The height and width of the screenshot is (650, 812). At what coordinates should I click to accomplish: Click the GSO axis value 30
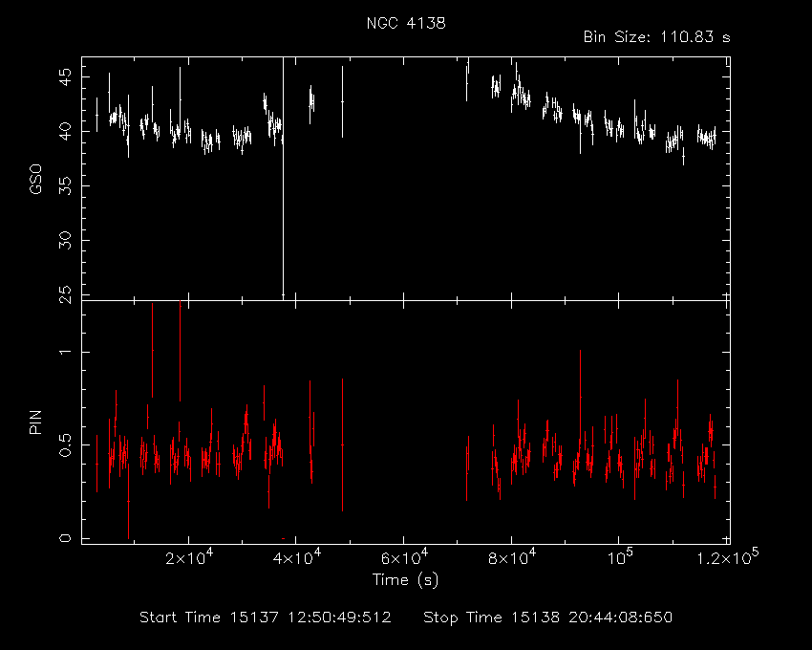(65, 240)
